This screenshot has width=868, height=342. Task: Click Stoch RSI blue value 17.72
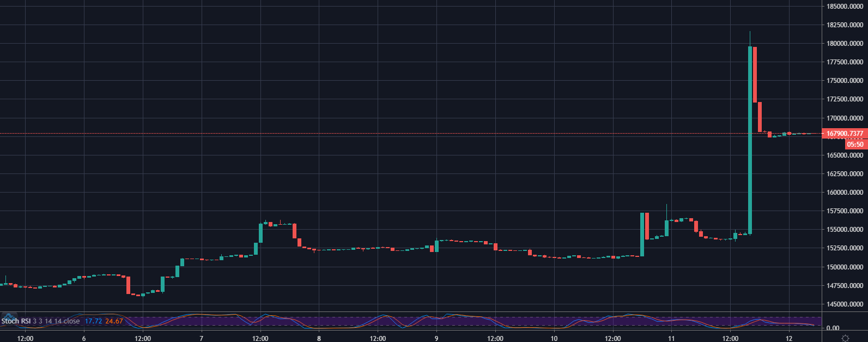coord(94,321)
